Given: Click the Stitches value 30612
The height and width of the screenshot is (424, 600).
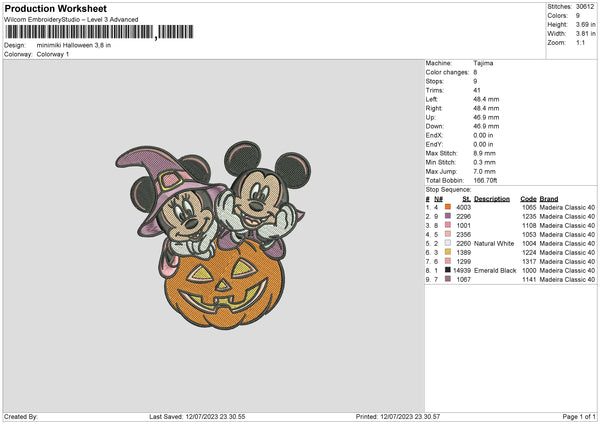Looking at the screenshot, I should coord(585,7).
